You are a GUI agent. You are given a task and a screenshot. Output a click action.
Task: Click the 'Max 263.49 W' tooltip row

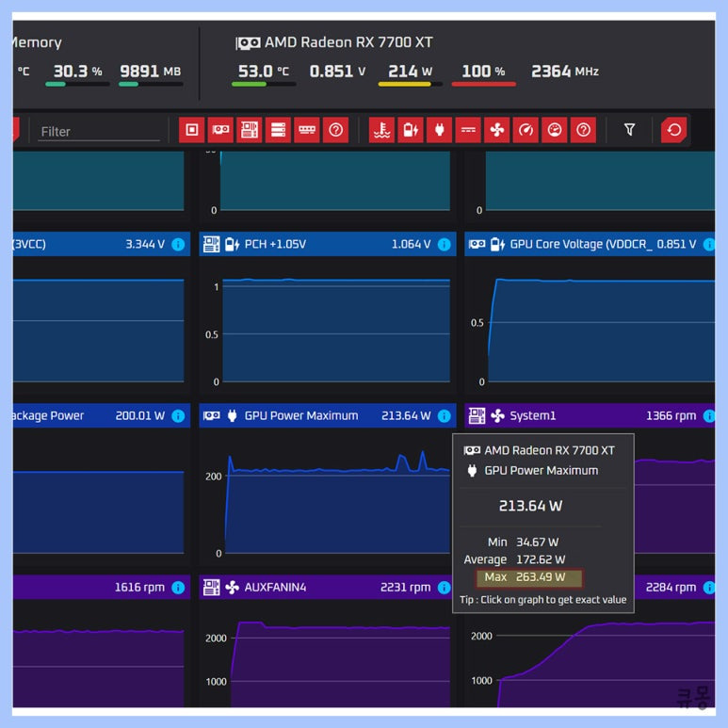pos(529,577)
